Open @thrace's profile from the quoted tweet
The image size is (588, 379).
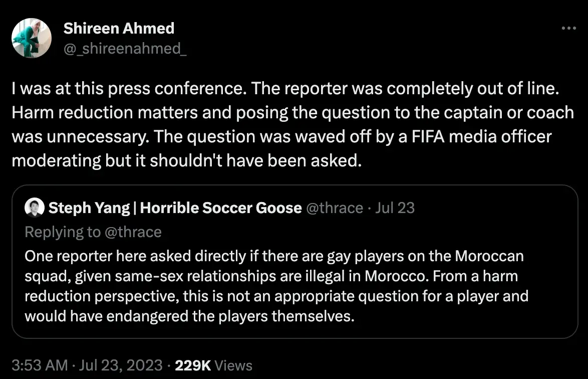pos(335,207)
